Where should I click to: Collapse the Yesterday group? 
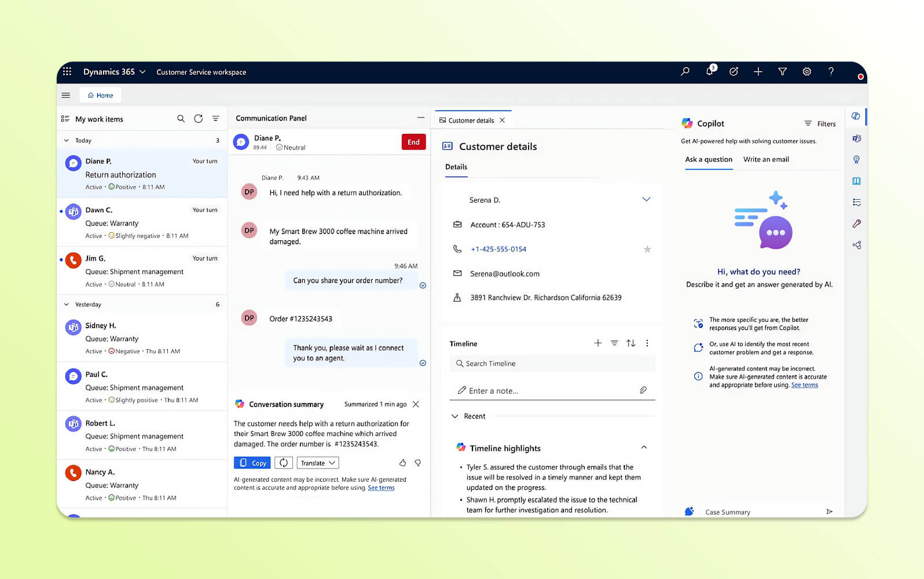pyautogui.click(x=66, y=305)
